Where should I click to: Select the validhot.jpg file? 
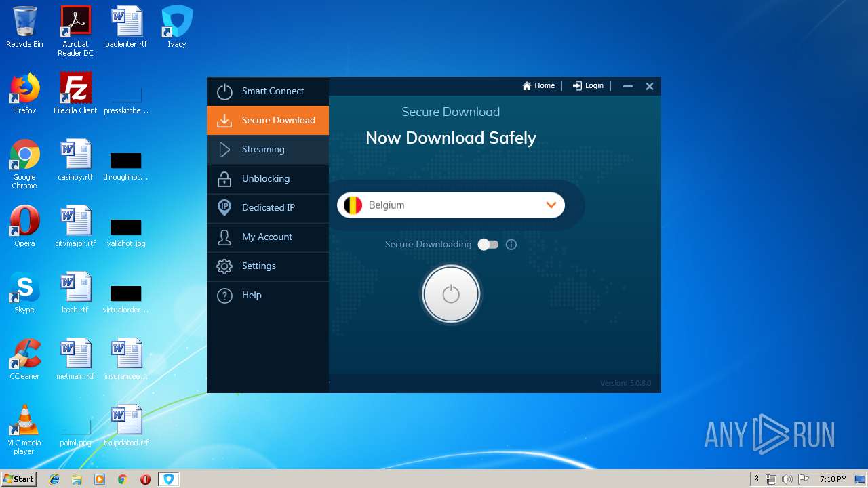click(x=126, y=231)
